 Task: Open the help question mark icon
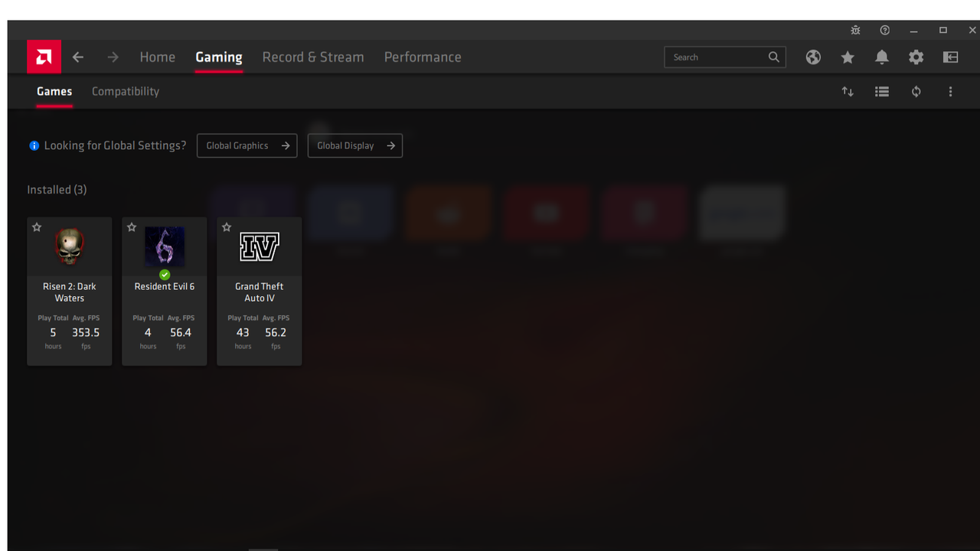point(885,31)
